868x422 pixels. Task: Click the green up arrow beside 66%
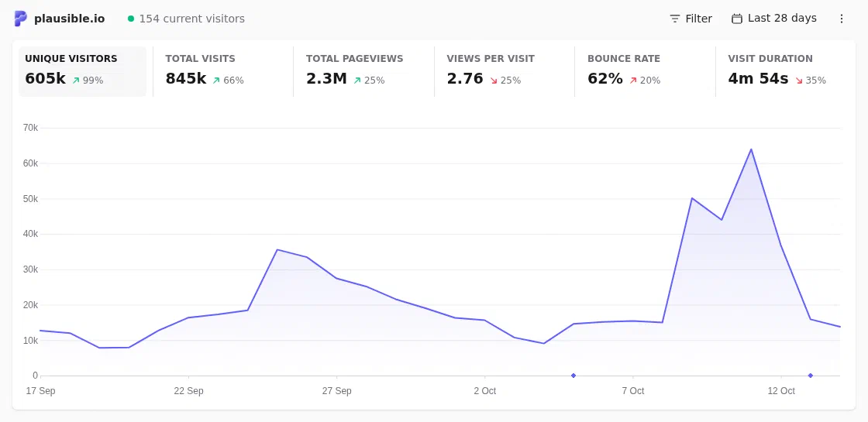point(216,81)
